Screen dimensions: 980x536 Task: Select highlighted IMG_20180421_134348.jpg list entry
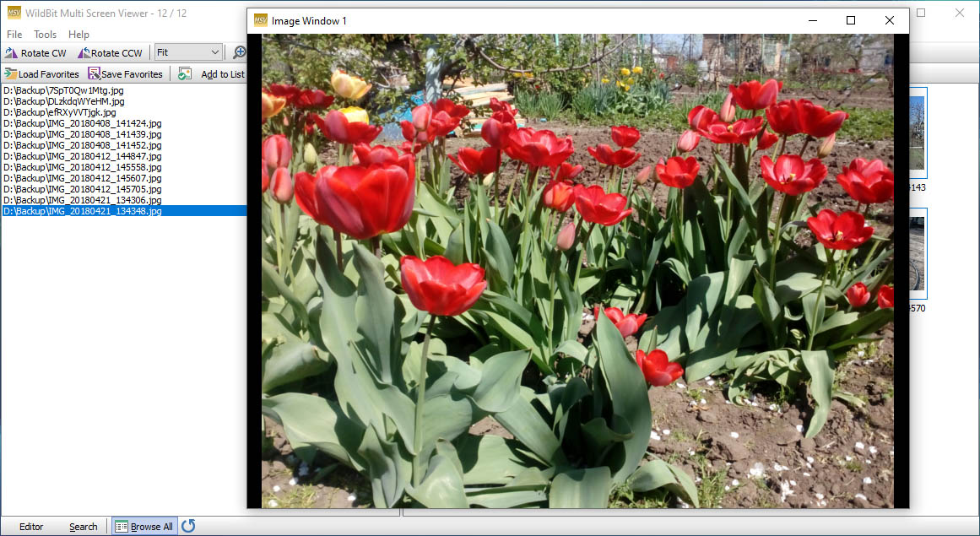click(124, 211)
